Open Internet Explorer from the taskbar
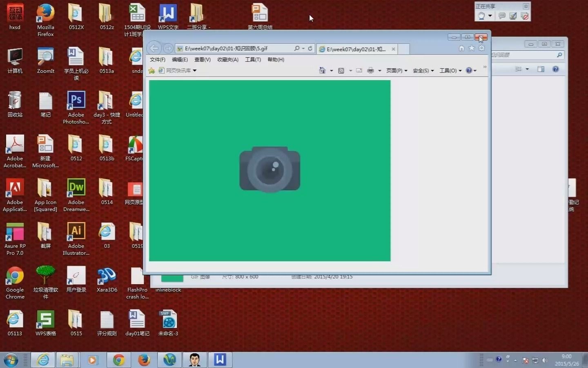Screen dimensions: 588x368 pyautogui.click(x=43, y=360)
